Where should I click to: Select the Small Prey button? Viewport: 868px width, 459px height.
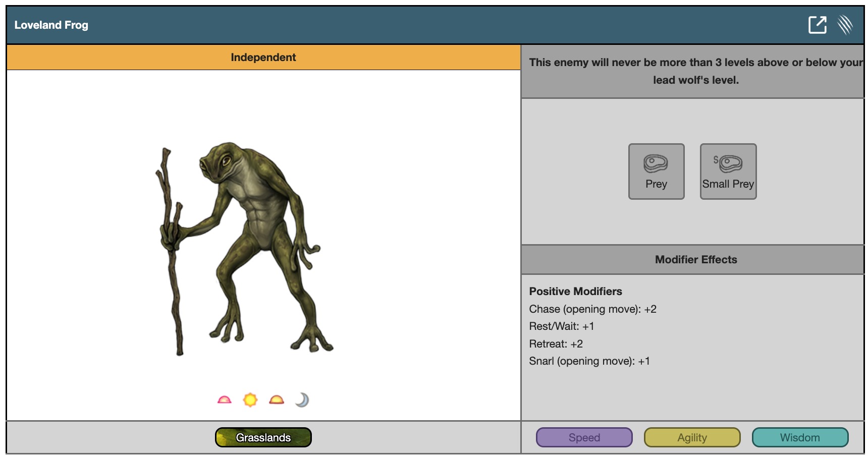click(728, 171)
